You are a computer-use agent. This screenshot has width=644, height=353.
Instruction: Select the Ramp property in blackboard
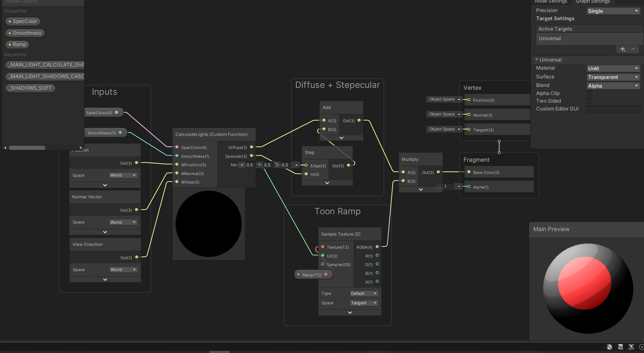tap(17, 44)
